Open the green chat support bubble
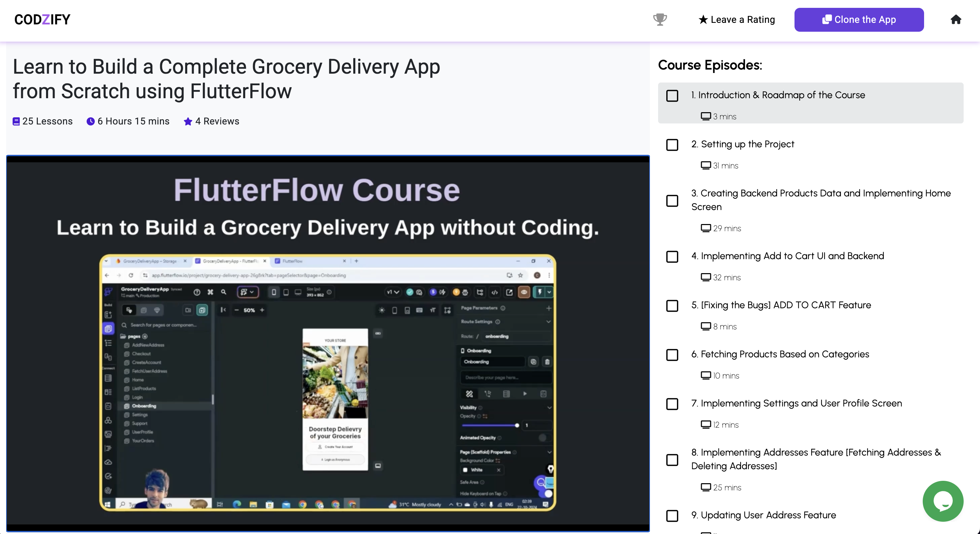This screenshot has height=534, width=980. [x=942, y=501]
